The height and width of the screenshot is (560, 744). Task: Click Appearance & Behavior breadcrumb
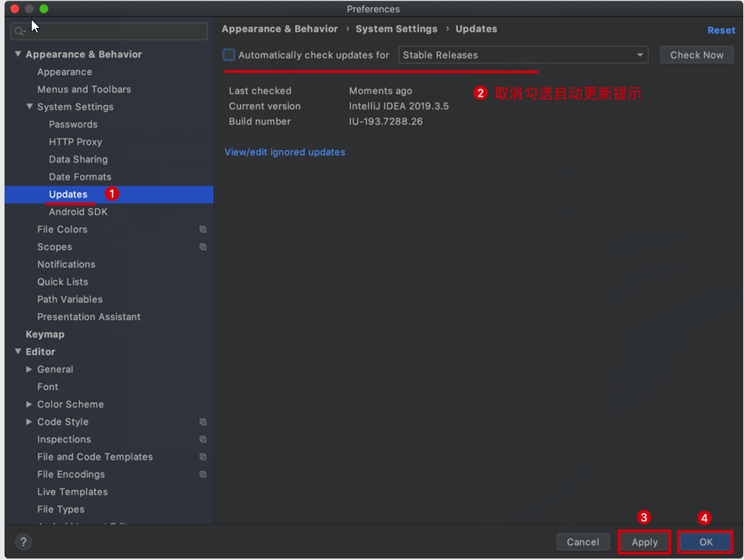279,29
